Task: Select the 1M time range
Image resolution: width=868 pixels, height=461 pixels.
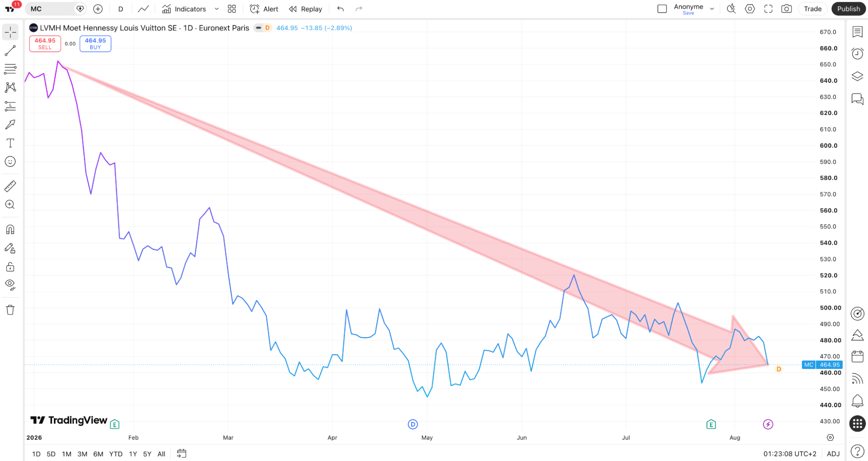Action: pos(66,454)
